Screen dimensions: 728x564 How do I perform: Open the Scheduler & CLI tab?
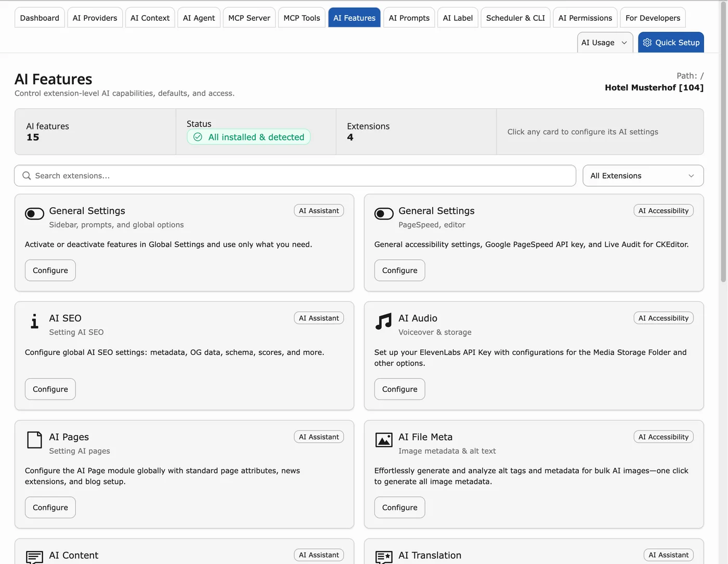pos(515,18)
